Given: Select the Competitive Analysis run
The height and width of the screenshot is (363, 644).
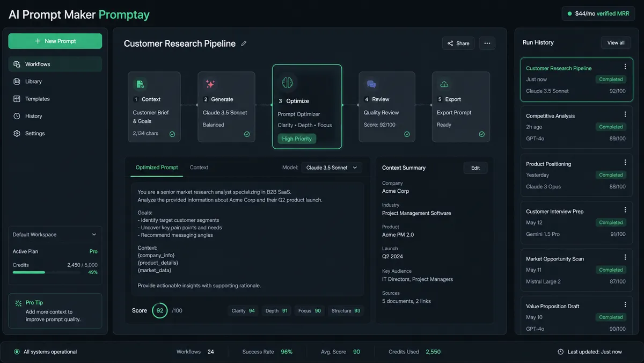Looking at the screenshot, I should pos(576,127).
